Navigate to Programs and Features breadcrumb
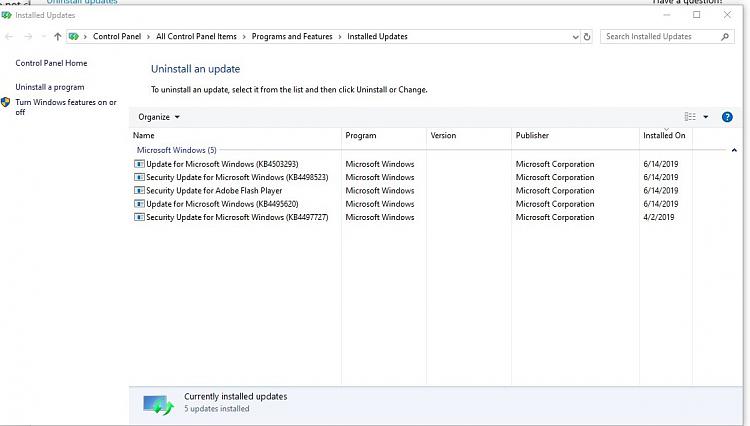This screenshot has height=426, width=750. click(x=292, y=36)
